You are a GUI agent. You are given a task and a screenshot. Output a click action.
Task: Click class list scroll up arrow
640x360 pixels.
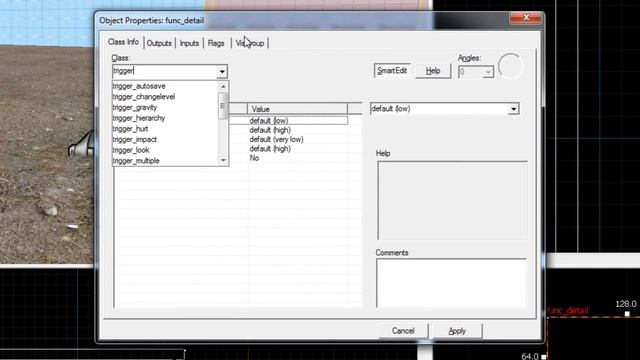[x=223, y=87]
